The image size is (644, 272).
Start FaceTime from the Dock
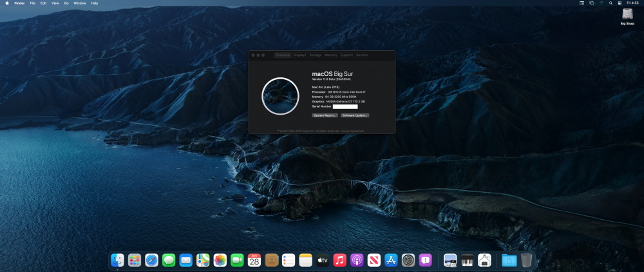(238, 260)
